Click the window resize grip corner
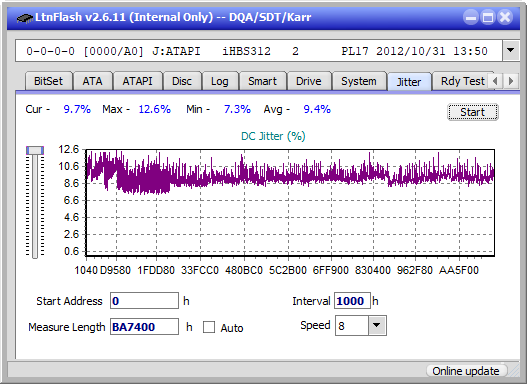This screenshot has height=384, width=527. 514,371
